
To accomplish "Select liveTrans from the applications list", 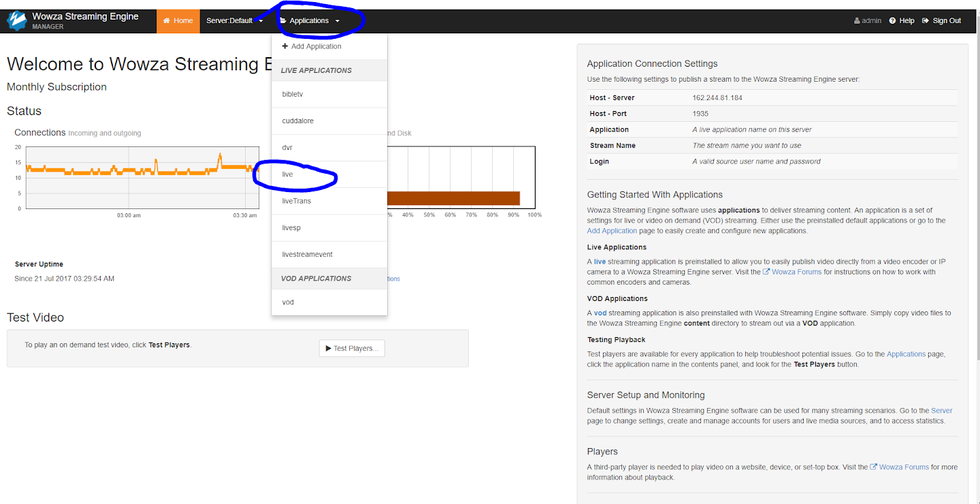I will tap(329, 201).
